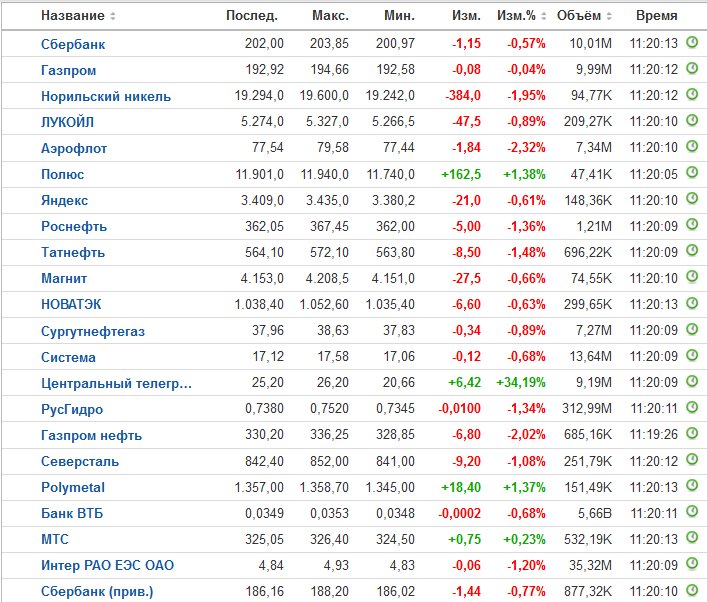Open the Аэрофлот stock link

[74, 148]
